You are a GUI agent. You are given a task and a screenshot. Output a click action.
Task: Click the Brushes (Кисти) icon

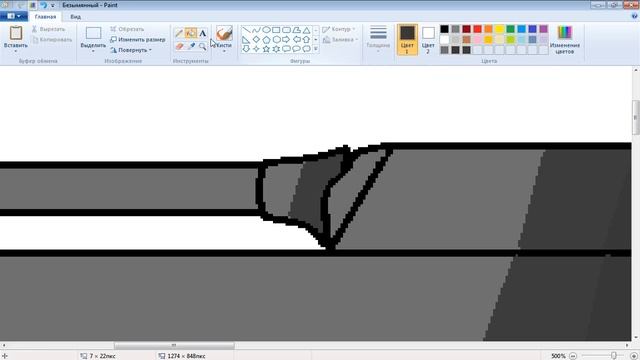(x=224, y=33)
